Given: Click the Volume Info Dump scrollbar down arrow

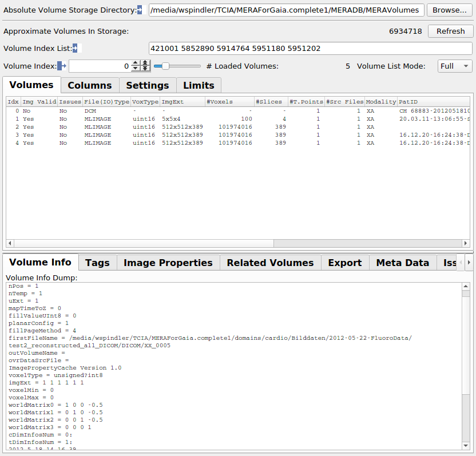Looking at the screenshot, I should (466, 445).
